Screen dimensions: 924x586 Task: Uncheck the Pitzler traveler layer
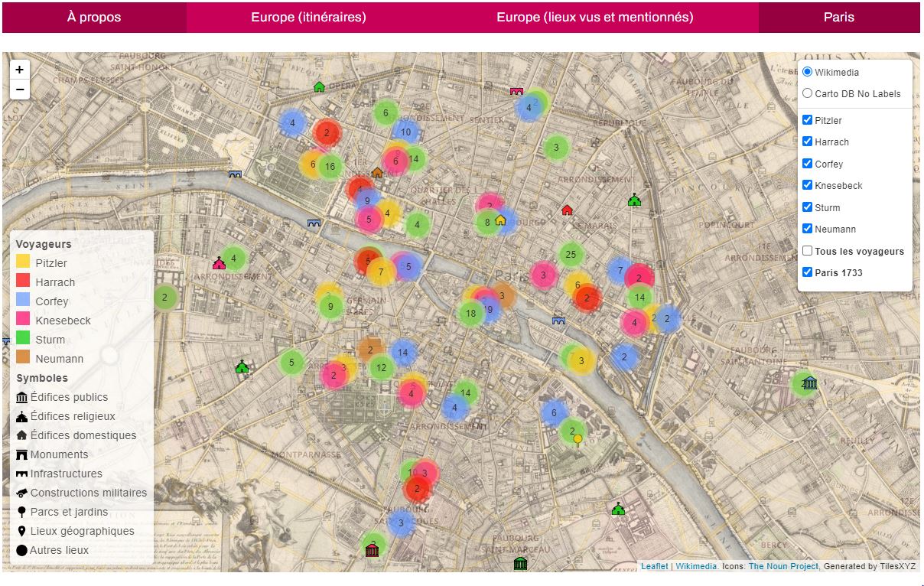coord(807,120)
